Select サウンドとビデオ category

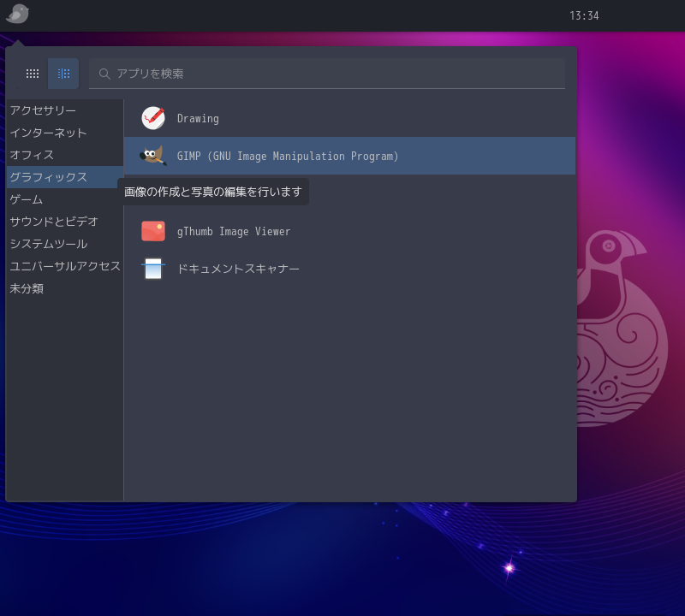tap(65, 222)
